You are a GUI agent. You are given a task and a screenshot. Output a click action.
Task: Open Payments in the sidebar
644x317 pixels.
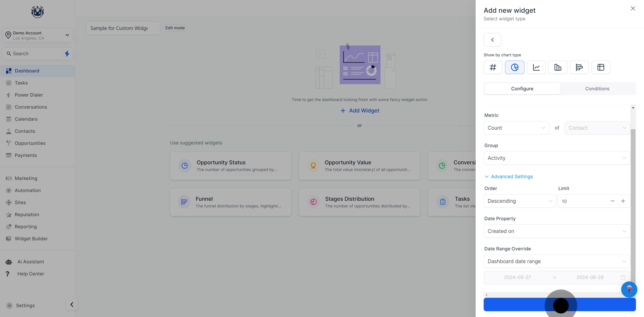(38, 155)
